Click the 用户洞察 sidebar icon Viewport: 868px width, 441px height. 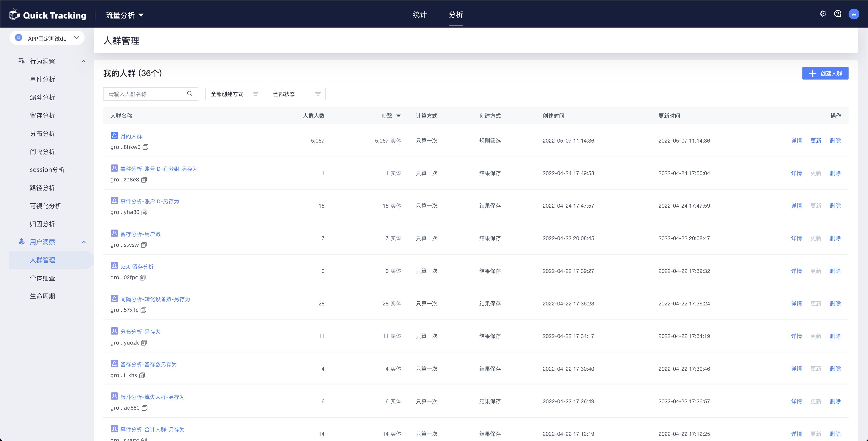point(21,241)
